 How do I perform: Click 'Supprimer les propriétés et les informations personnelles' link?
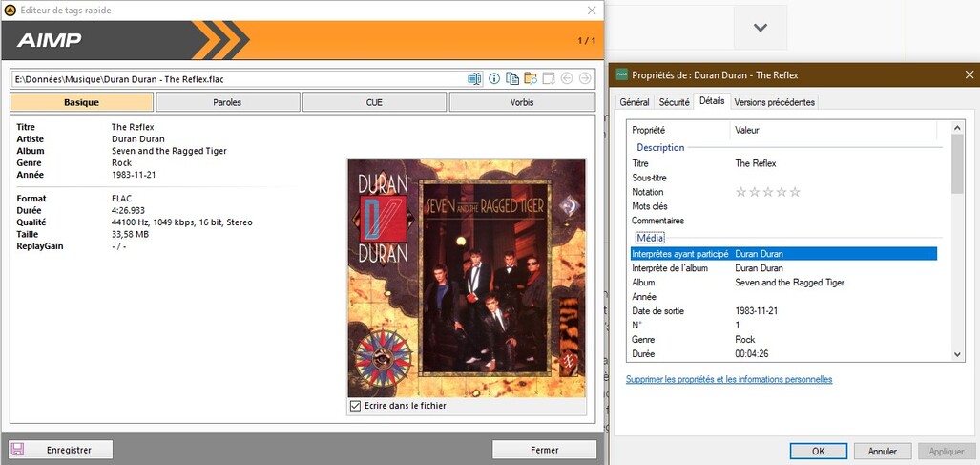pos(729,379)
